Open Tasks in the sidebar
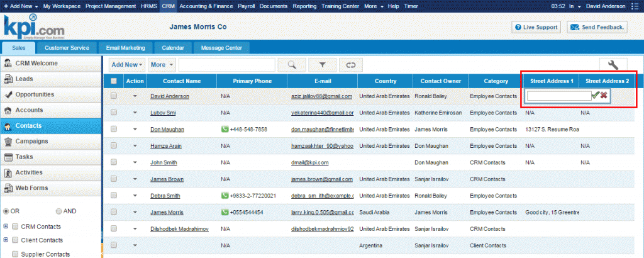The image size is (644, 258). [x=51, y=157]
